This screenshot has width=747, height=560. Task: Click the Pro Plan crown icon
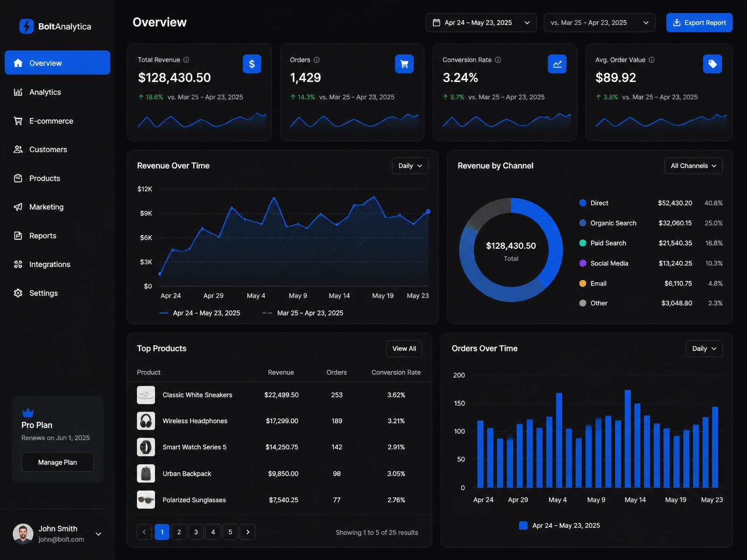point(28,413)
